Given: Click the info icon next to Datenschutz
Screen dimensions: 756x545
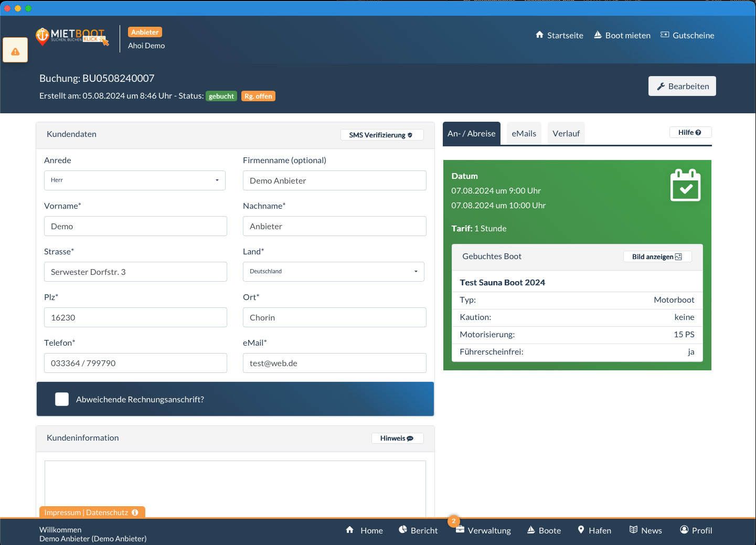Looking at the screenshot, I should pos(135,512).
